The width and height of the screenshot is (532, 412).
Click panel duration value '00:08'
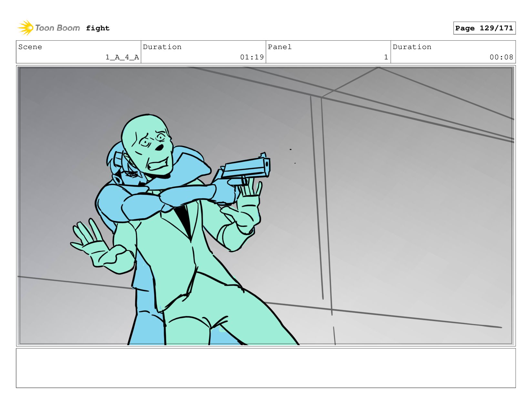501,57
